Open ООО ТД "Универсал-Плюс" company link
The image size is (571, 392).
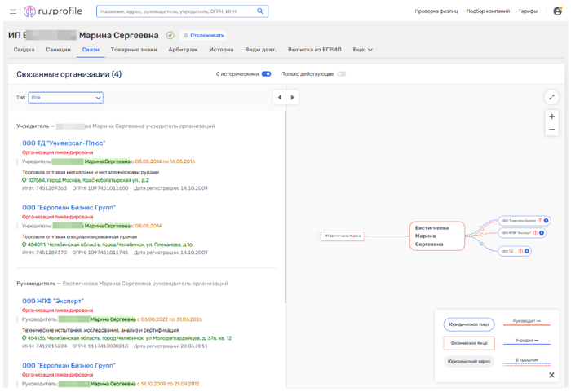64,143
